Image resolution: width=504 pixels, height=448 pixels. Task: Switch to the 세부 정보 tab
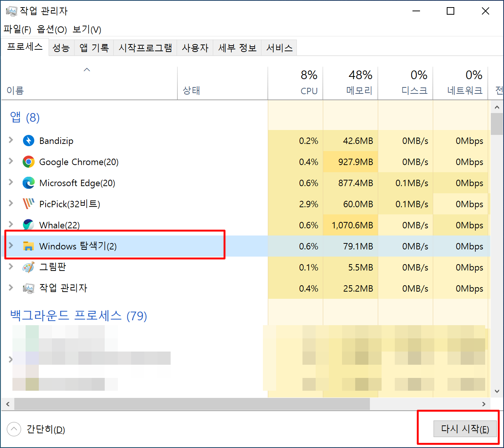pos(237,48)
